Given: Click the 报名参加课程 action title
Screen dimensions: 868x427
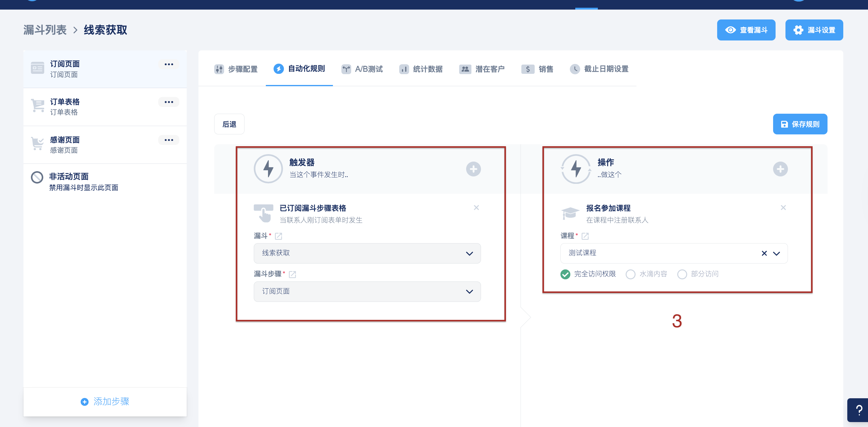Looking at the screenshot, I should (608, 208).
